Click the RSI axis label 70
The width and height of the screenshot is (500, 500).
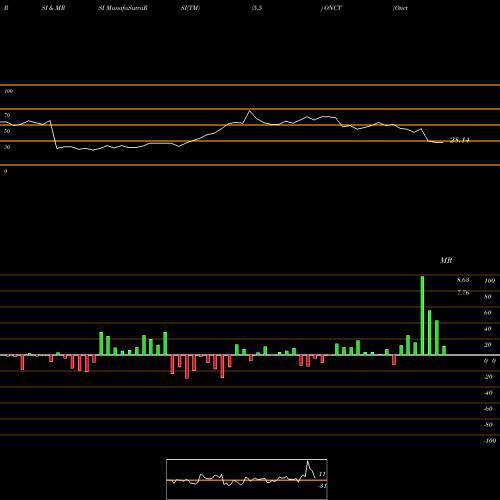[7, 115]
